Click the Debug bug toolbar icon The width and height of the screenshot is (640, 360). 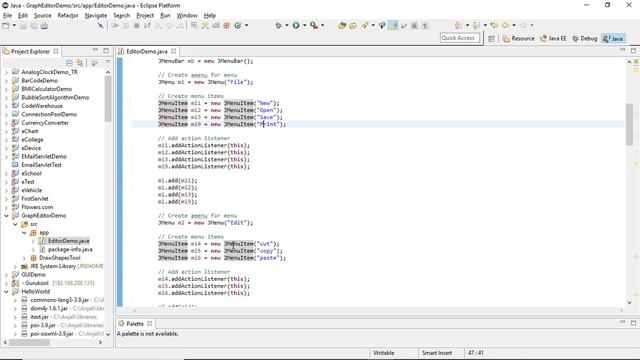(x=278, y=25)
